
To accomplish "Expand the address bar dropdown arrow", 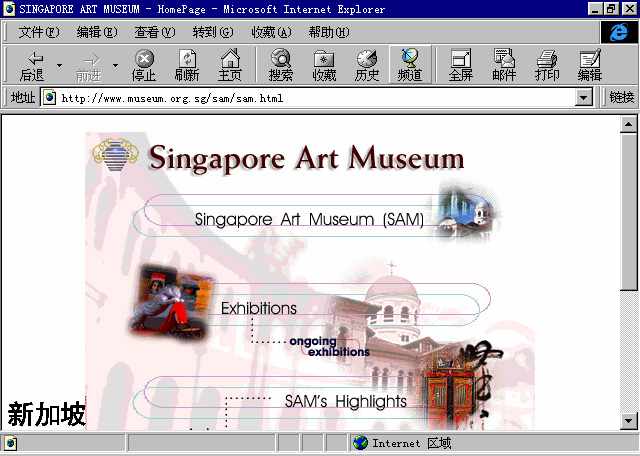I will (x=584, y=98).
